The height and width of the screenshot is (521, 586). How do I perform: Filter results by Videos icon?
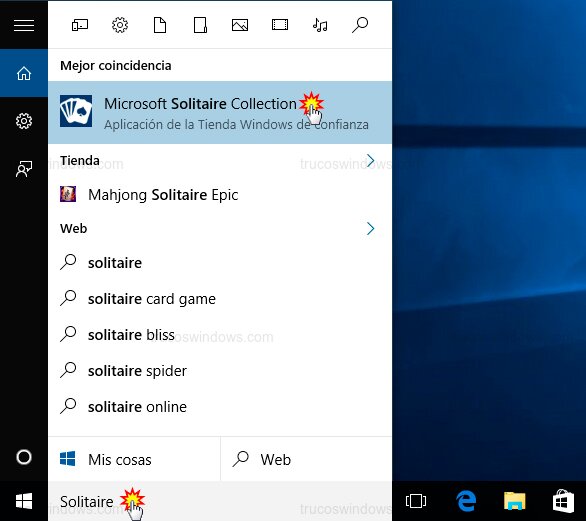pyautogui.click(x=280, y=25)
